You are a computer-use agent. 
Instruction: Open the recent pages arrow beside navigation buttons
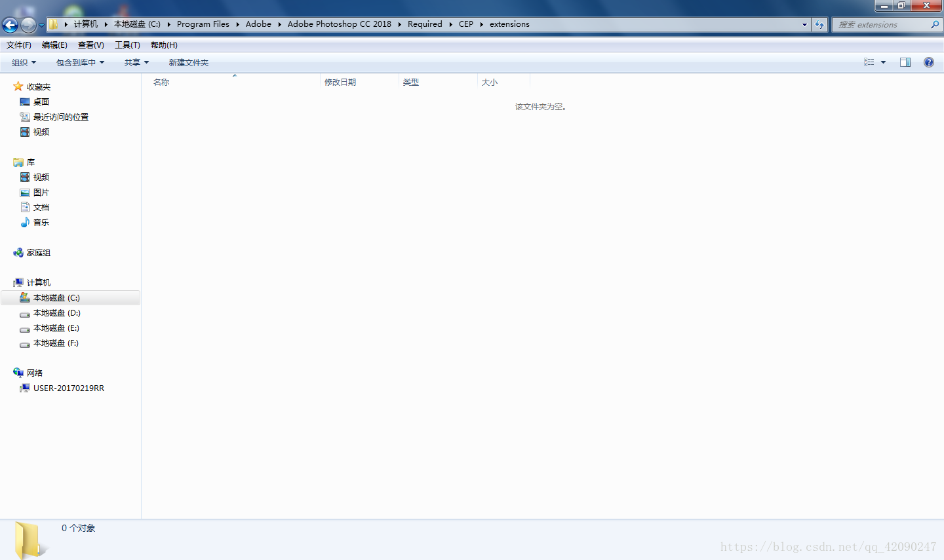pos(41,25)
